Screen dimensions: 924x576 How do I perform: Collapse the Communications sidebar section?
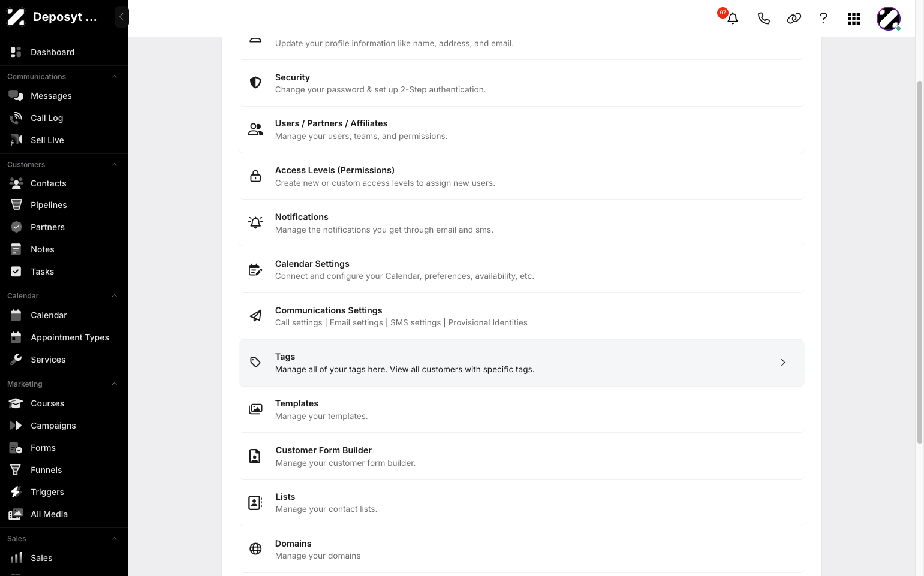(115, 77)
